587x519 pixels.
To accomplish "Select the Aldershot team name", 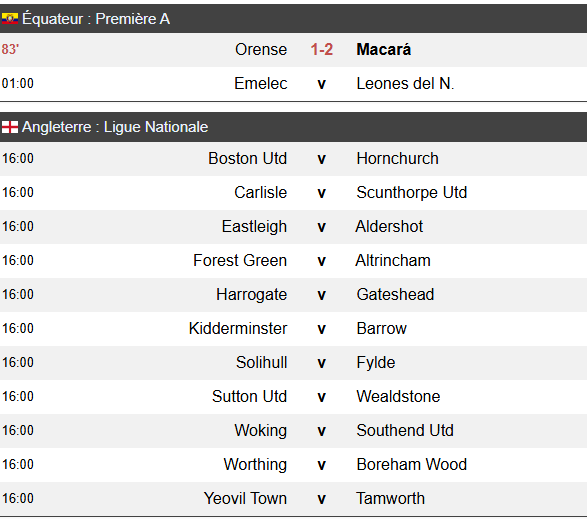I will (389, 227).
